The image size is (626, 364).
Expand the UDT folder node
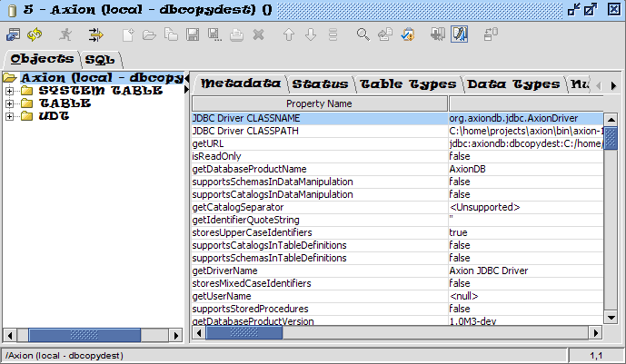(x=10, y=116)
